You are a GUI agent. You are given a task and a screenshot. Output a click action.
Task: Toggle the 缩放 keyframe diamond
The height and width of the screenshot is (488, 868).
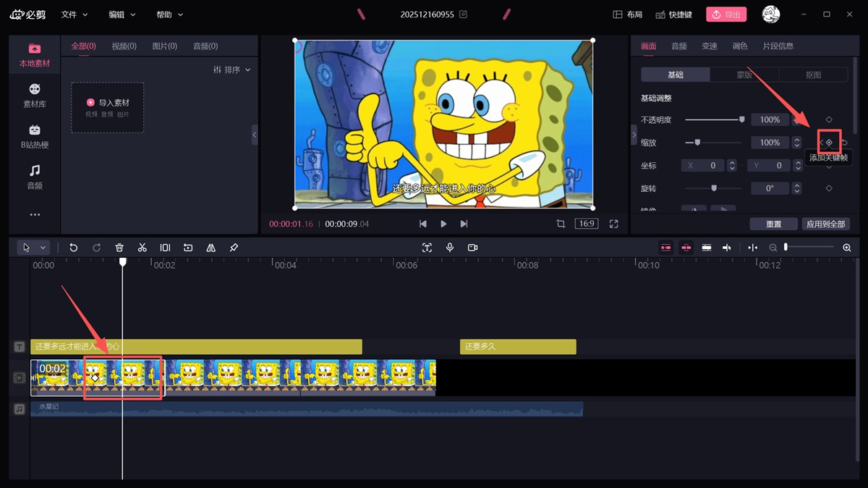tap(829, 143)
